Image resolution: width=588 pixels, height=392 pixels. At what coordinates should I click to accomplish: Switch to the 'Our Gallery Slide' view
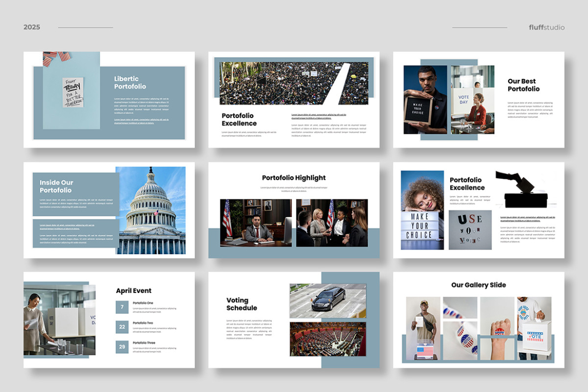[479, 285]
